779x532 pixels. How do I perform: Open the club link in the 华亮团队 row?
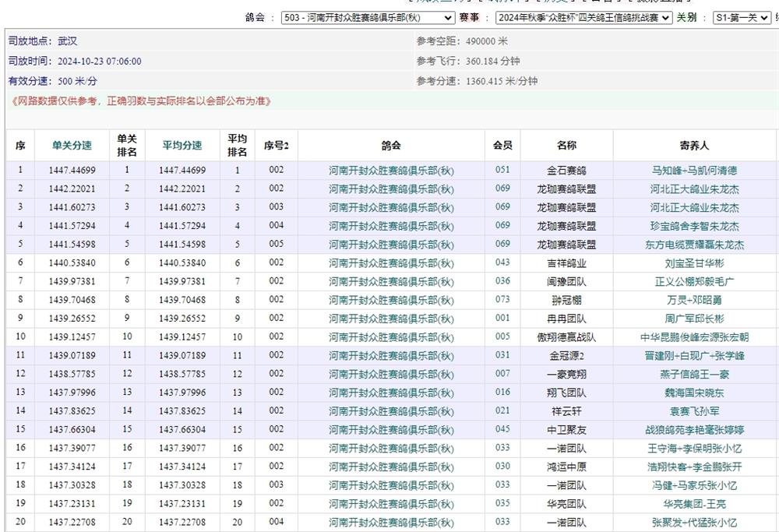click(391, 504)
